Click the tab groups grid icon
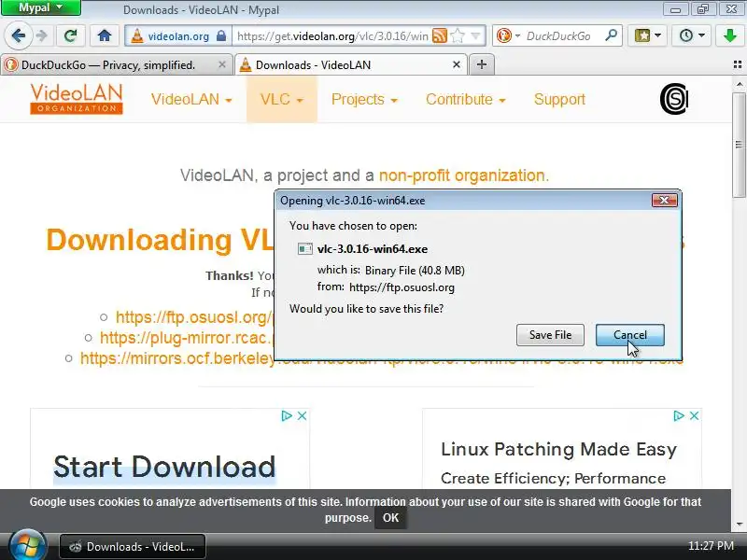Image resolution: width=747 pixels, height=560 pixels. pos(738,64)
